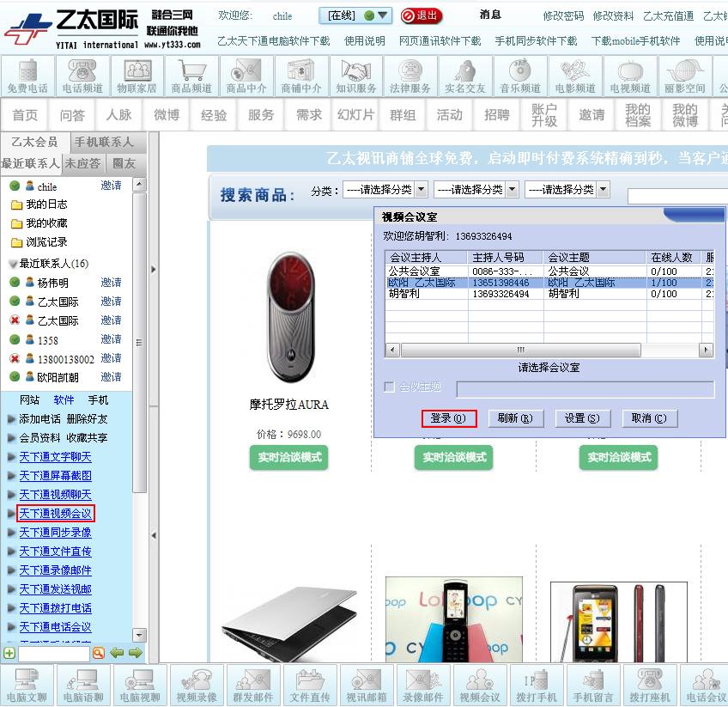Switch to the 问答 tab
The width and height of the screenshot is (728, 707).
click(72, 115)
